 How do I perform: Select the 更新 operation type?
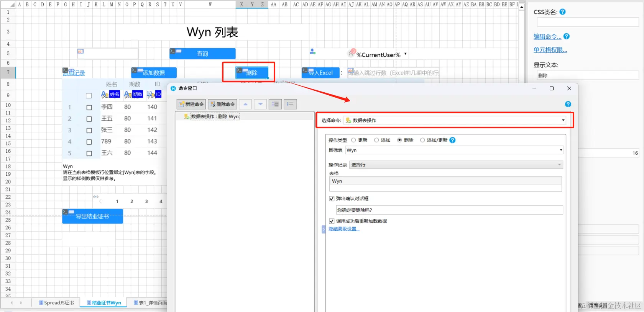click(x=353, y=140)
